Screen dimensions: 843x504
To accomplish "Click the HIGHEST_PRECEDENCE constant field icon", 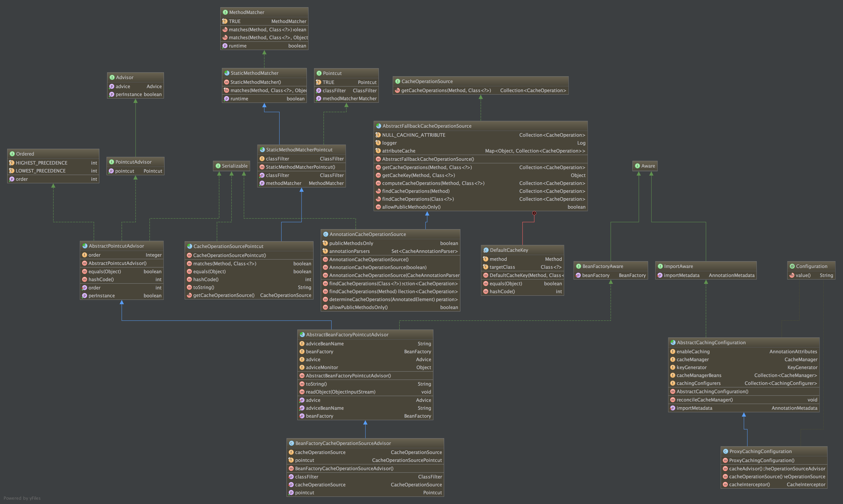I will (x=12, y=163).
